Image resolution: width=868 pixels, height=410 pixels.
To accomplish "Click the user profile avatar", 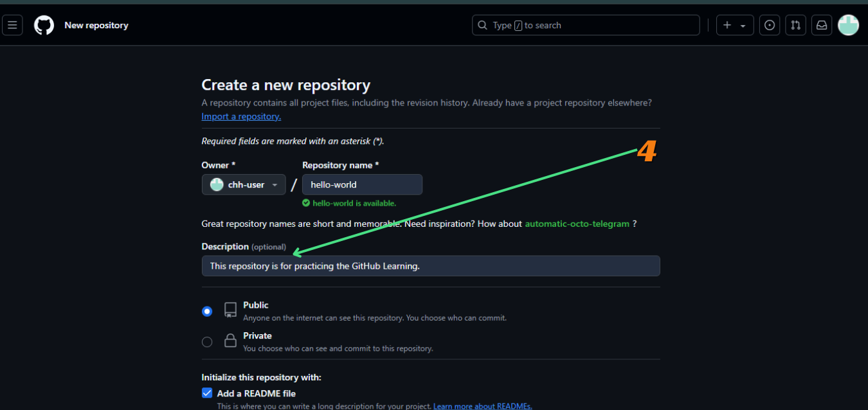I will tap(848, 25).
